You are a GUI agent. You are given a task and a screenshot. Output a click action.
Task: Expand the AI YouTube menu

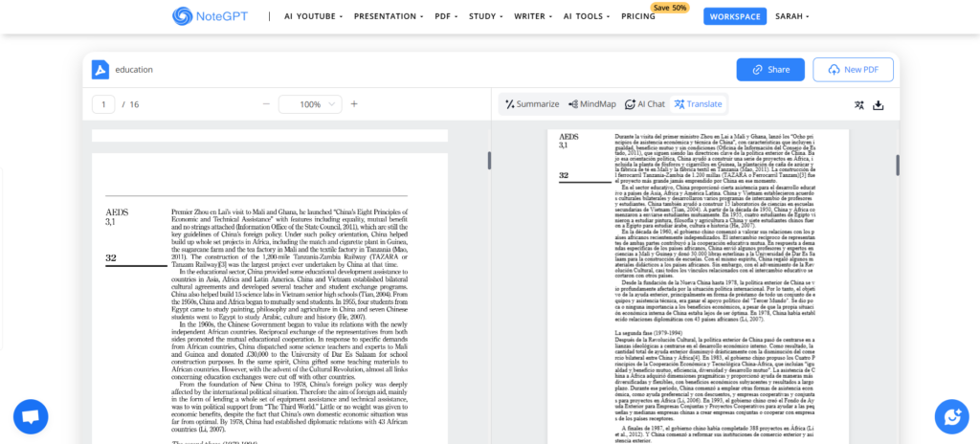(x=312, y=16)
